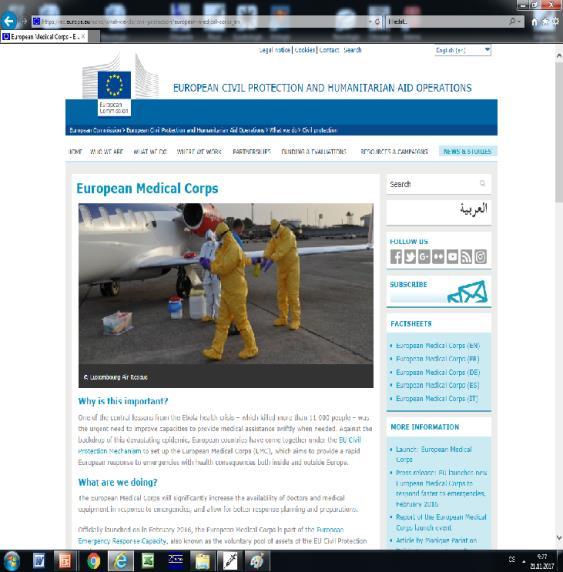Screen dimensions: 563x572
Task: Click the Luxembourg Air Rescue photo
Action: pos(226,283)
